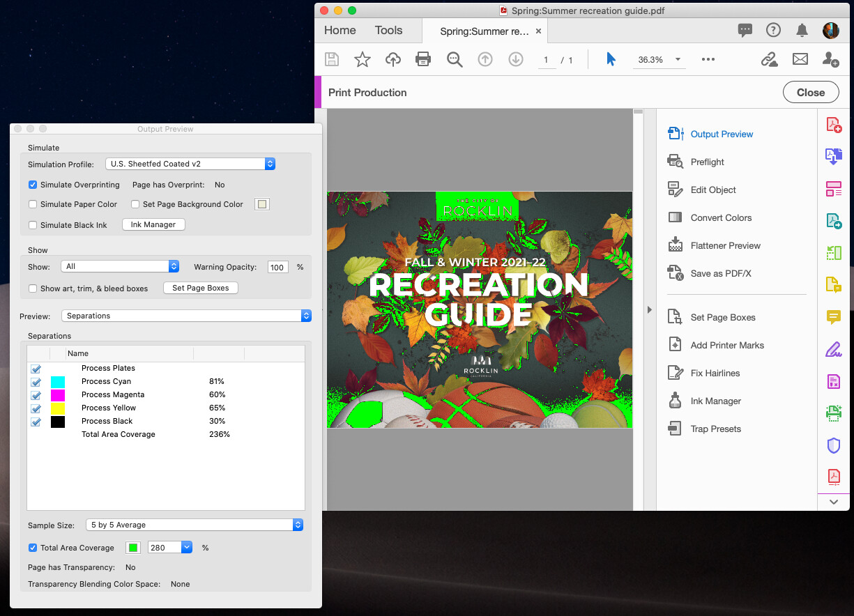The width and height of the screenshot is (854, 616).
Task: Click the Trap Presets icon
Action: [x=675, y=429]
